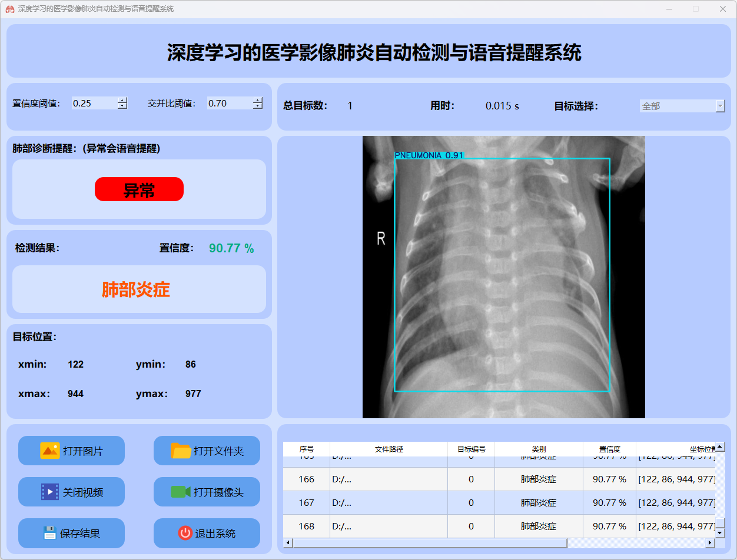
Task: Click the red 异常 status indicator
Action: click(139, 189)
